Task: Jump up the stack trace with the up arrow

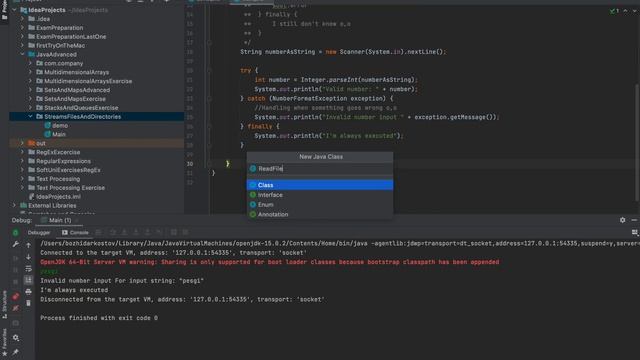Action: pyautogui.click(x=28, y=245)
